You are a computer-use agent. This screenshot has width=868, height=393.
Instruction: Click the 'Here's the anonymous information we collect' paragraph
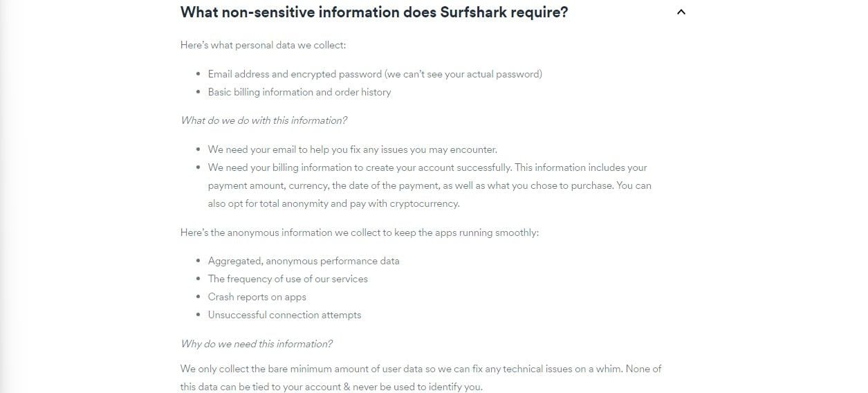(360, 232)
